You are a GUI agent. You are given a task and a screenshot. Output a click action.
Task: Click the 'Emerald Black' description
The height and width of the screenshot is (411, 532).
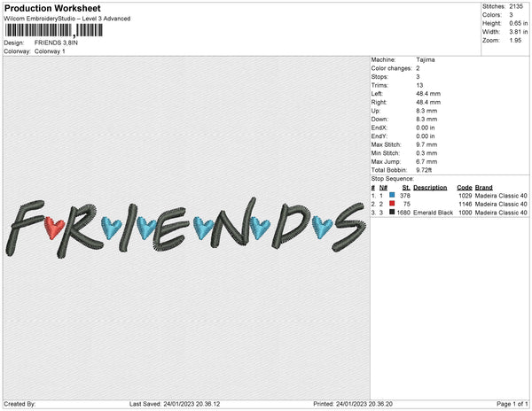point(433,213)
